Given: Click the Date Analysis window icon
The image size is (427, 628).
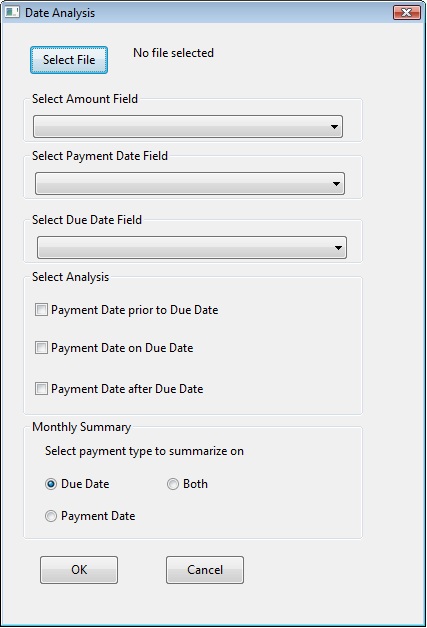Looking at the screenshot, I should pyautogui.click(x=12, y=12).
